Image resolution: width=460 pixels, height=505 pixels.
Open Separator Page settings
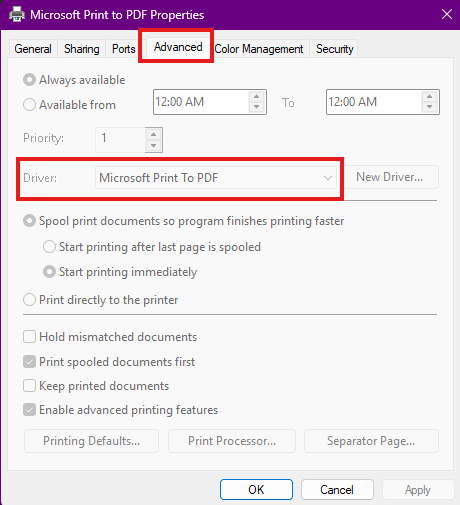[x=371, y=441]
